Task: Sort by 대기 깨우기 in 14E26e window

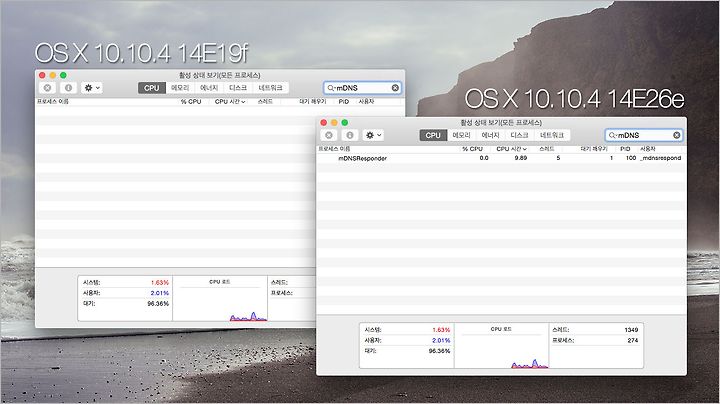Action: coord(594,149)
